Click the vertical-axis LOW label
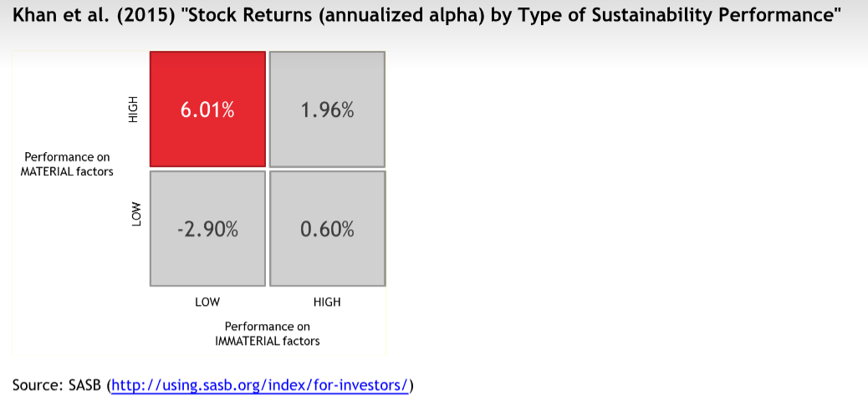Image resolution: width=868 pixels, height=401 pixels. point(135,214)
